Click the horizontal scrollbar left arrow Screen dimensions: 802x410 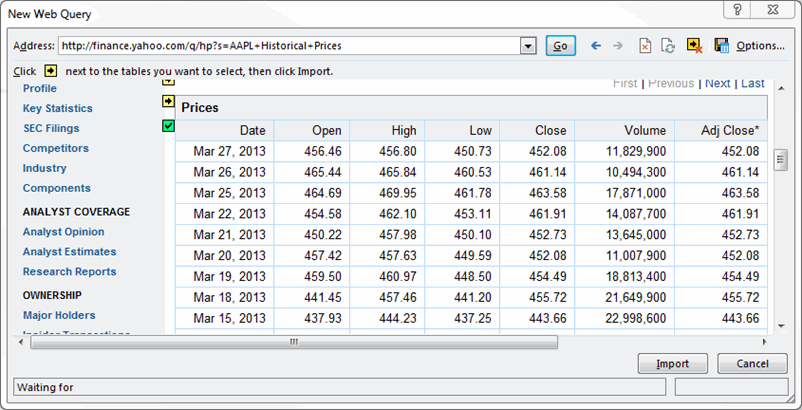click(x=21, y=342)
